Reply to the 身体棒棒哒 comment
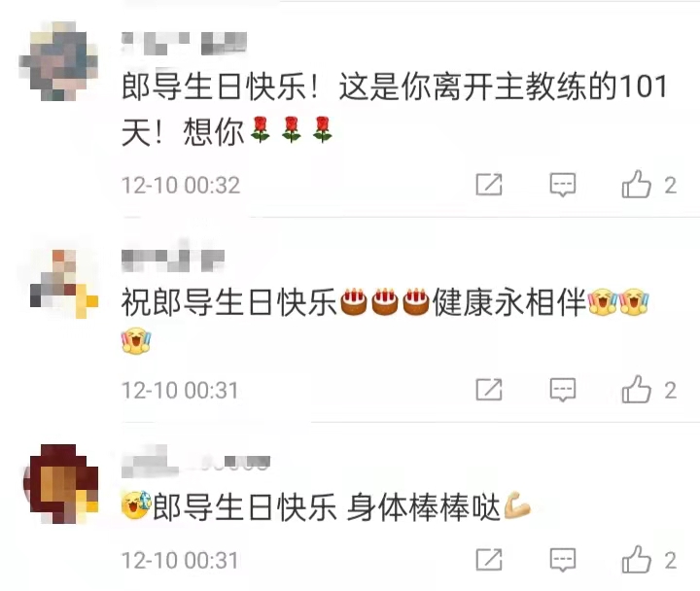Image resolution: width=700 pixels, height=591 pixels. coord(563,560)
